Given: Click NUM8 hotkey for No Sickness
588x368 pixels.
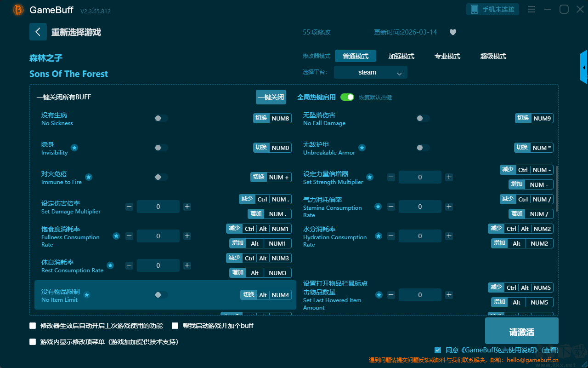Looking at the screenshot, I should pyautogui.click(x=272, y=118).
